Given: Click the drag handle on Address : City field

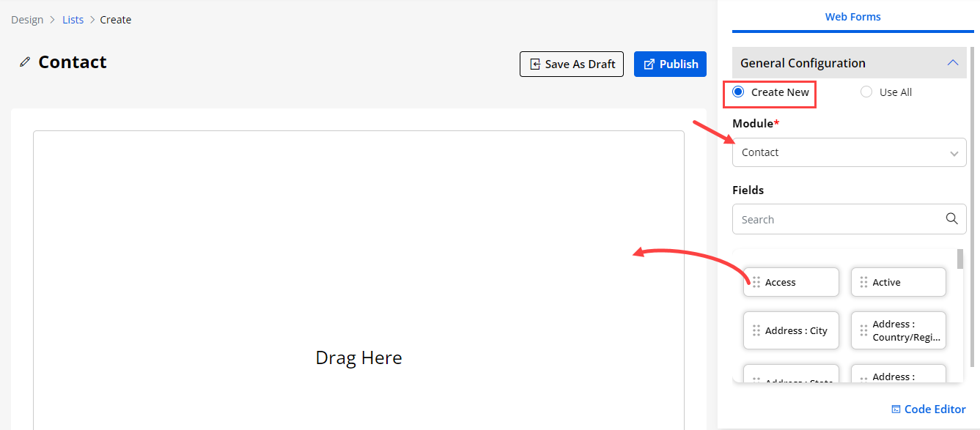Looking at the screenshot, I should pyautogui.click(x=756, y=330).
